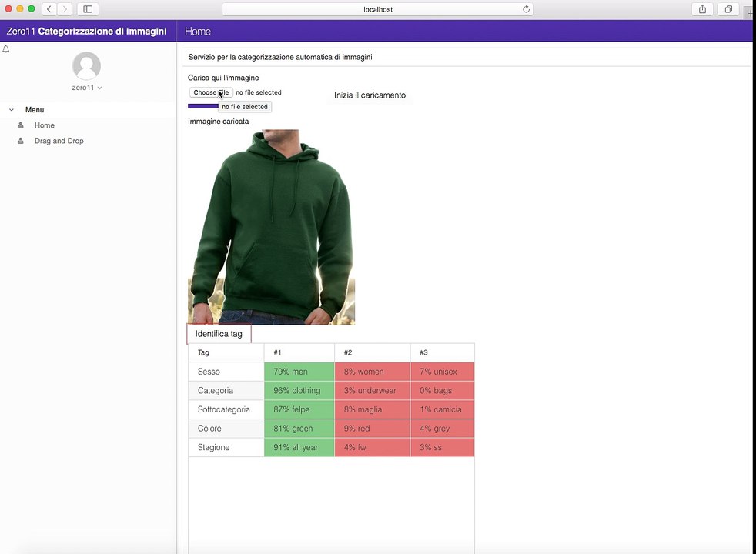Viewport: 756px width, 554px height.
Task: Click the '79% men' cell
Action: pyautogui.click(x=299, y=372)
